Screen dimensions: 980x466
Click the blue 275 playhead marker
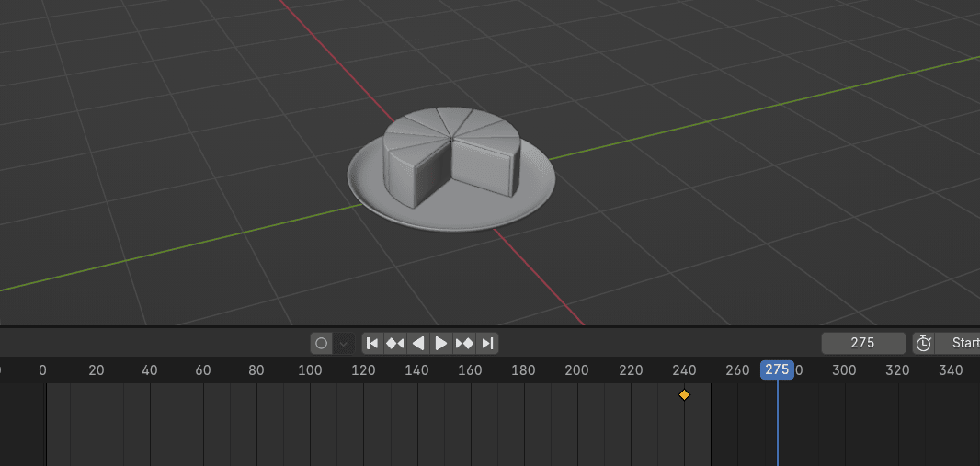point(777,369)
